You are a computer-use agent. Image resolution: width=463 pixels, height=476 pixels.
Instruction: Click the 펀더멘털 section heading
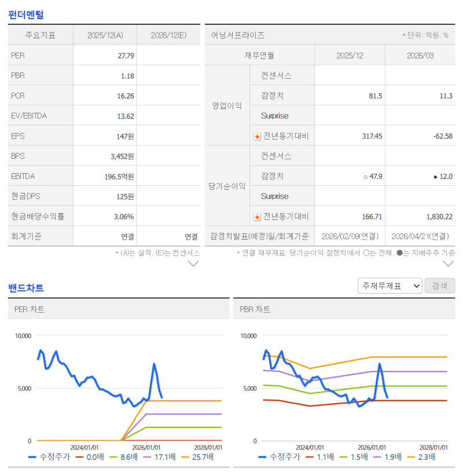coord(26,14)
